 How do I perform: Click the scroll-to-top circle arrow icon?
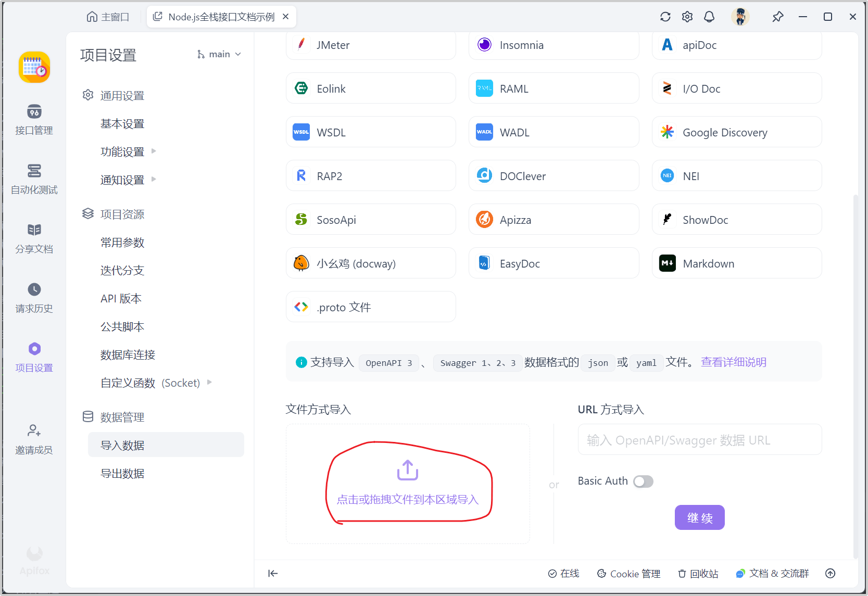[831, 573]
